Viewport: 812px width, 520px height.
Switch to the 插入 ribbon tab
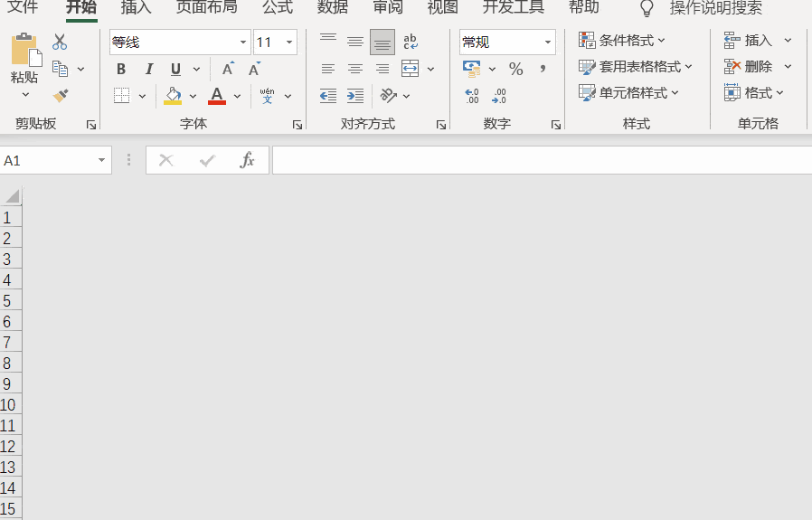[x=137, y=7]
